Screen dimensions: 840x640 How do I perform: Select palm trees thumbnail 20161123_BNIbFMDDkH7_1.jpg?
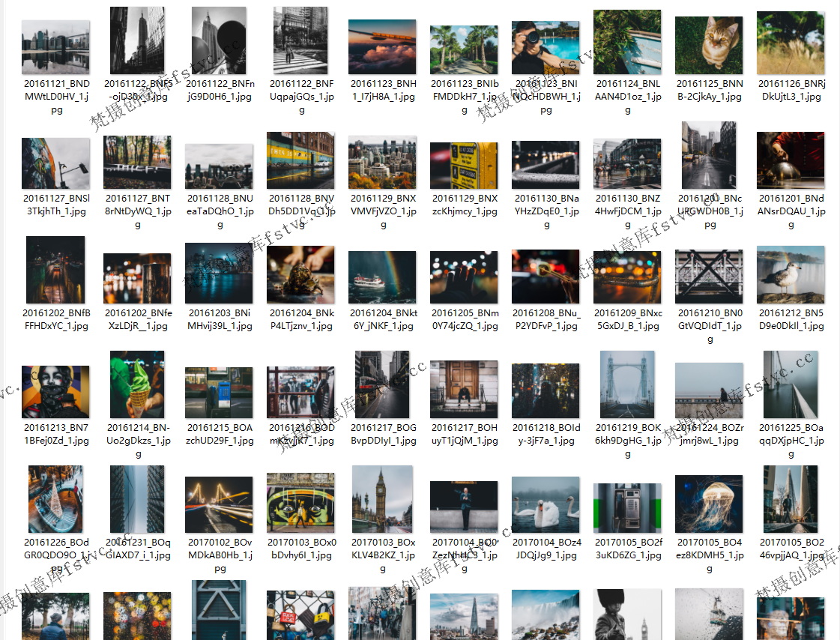(464, 49)
